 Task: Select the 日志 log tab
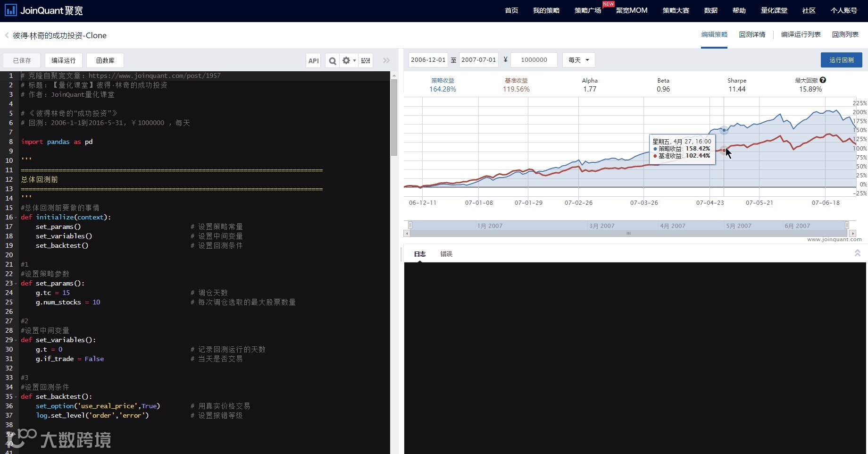(x=420, y=254)
